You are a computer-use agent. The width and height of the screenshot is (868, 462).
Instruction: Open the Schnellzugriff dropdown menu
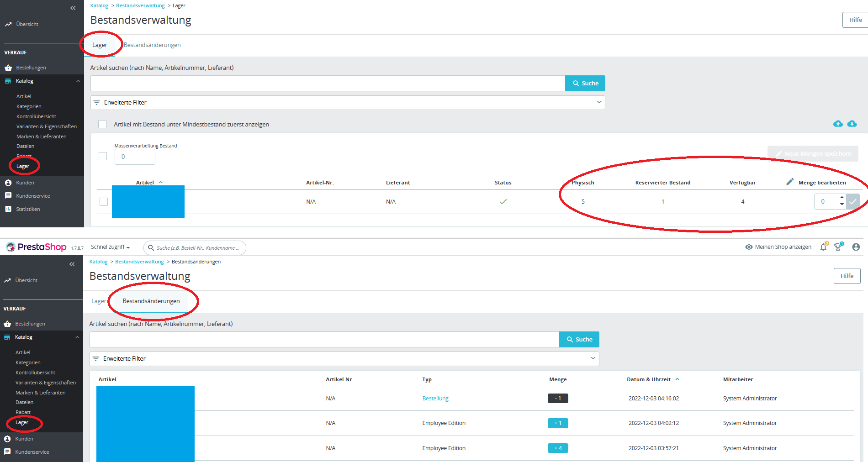point(111,247)
